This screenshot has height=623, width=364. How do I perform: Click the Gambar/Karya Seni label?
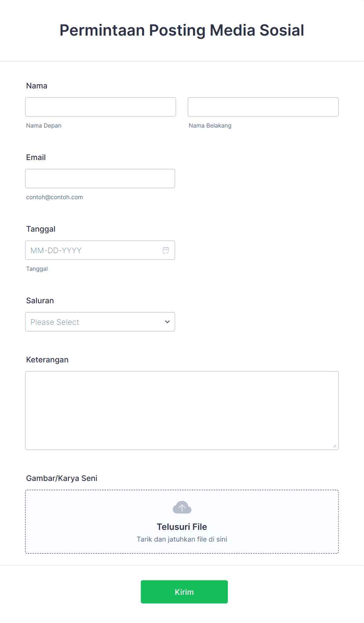click(x=62, y=478)
